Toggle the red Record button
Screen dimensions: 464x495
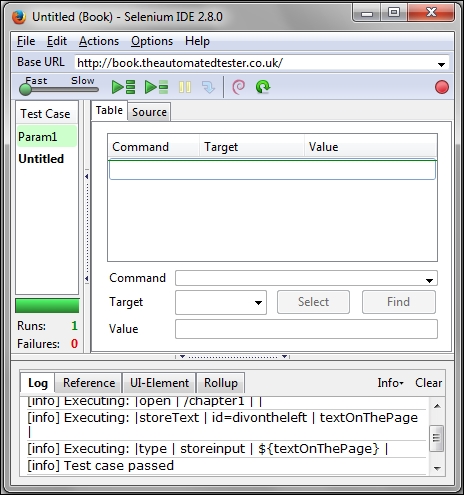tap(442, 87)
